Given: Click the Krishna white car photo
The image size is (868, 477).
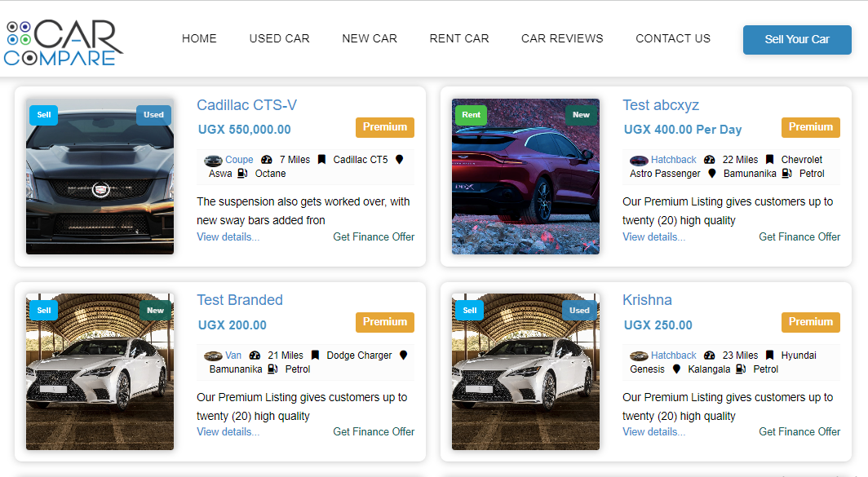Looking at the screenshot, I should click(x=525, y=371).
